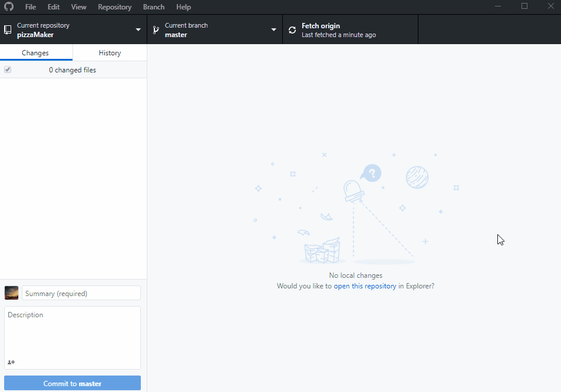Screen dimensions: 561x392
Task: Close the GitHub Desktop window
Action: 550,6
